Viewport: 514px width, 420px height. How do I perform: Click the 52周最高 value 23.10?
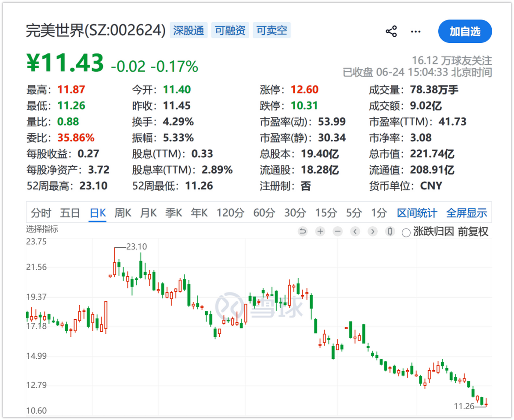93,186
